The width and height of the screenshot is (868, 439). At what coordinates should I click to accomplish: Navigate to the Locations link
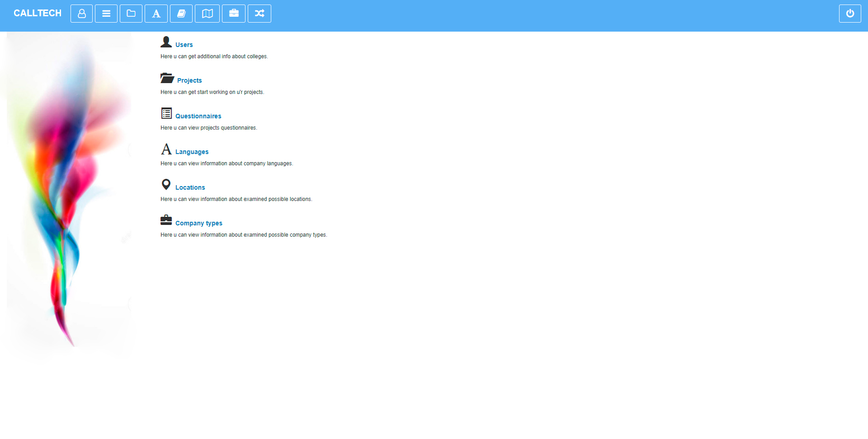click(190, 187)
